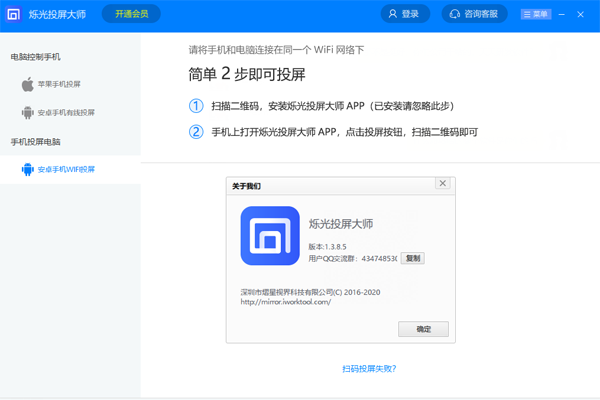Click the step 2 circle icon
The width and height of the screenshot is (600, 400).
pyautogui.click(x=196, y=132)
